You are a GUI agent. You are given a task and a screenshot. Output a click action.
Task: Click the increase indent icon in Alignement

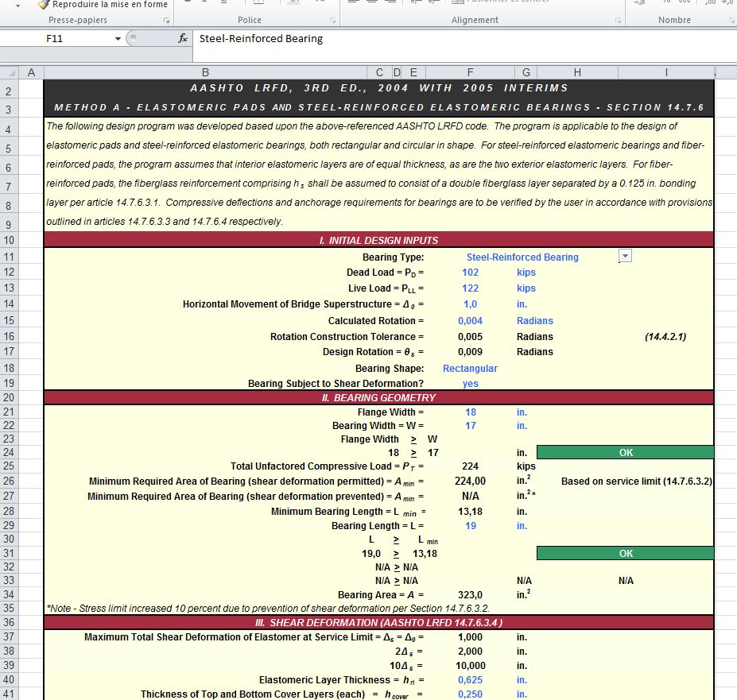(432, 2)
